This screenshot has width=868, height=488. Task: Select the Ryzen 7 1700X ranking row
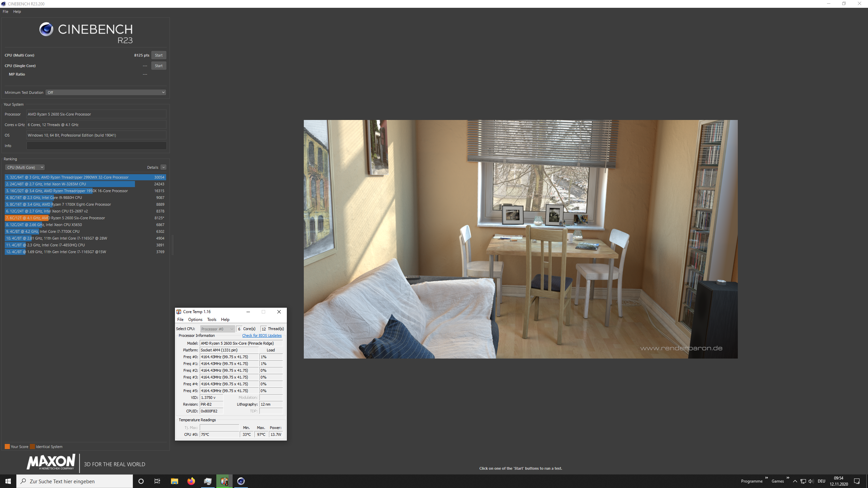85,204
